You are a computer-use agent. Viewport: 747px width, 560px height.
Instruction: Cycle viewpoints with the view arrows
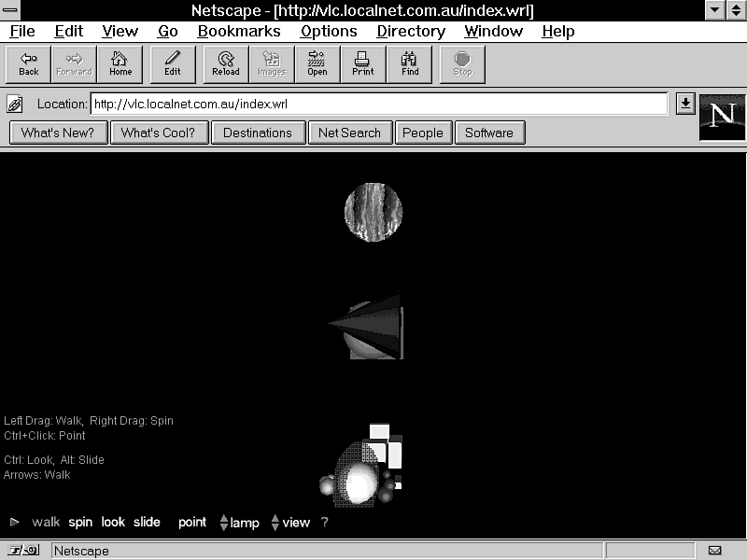tap(275, 523)
